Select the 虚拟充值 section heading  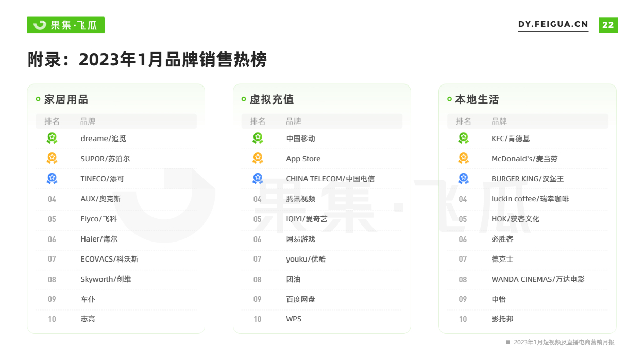point(272,99)
